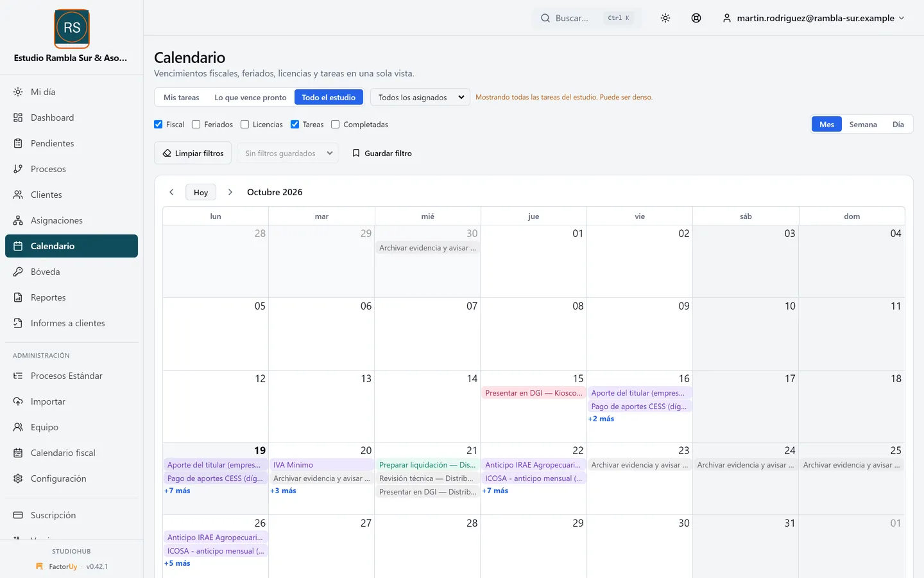Click the Calendario fiscal calendar icon
924x578 pixels.
[18, 453]
